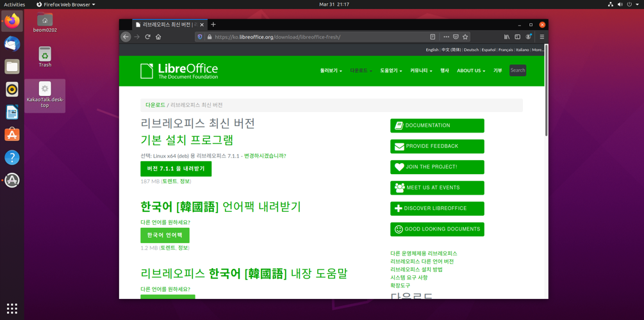Open system status menu in top bar
The width and height of the screenshot is (644, 320).
coord(622,4)
